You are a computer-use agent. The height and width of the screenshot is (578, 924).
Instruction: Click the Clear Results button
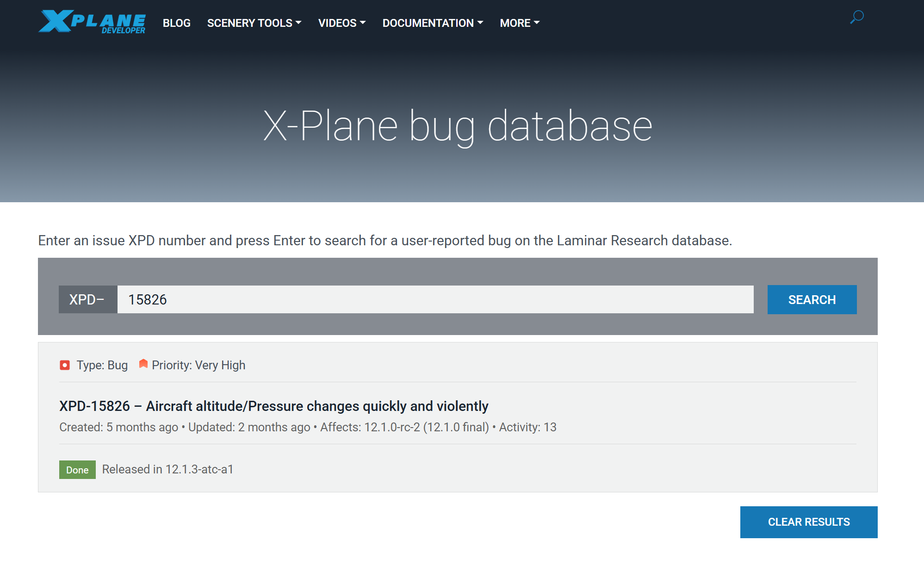809,522
